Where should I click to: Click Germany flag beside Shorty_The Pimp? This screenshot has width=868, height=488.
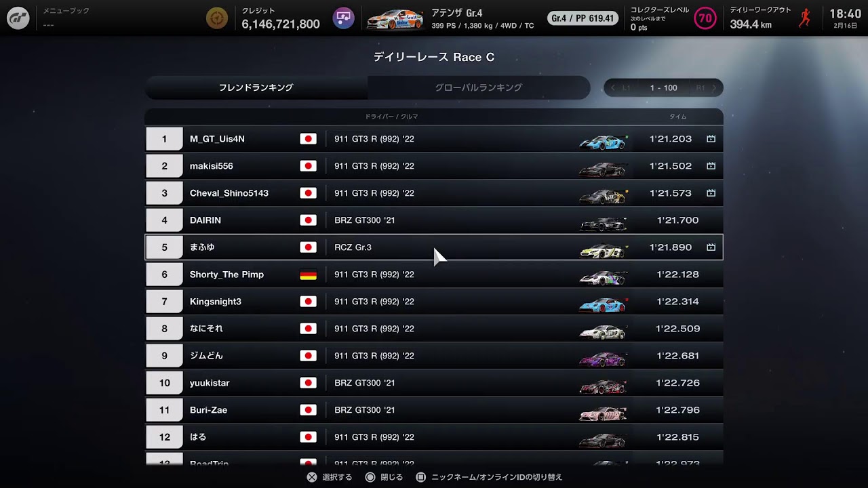click(x=308, y=274)
